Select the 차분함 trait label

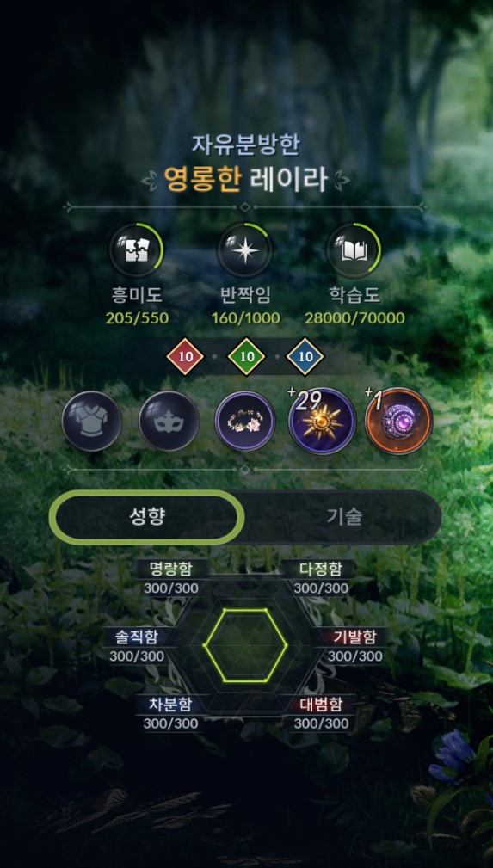tap(170, 705)
